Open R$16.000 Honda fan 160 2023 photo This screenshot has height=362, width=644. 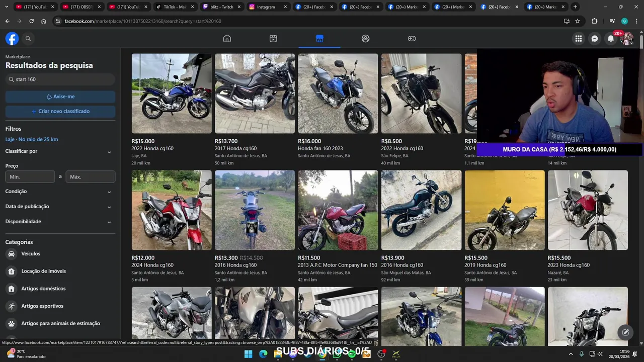(338, 94)
